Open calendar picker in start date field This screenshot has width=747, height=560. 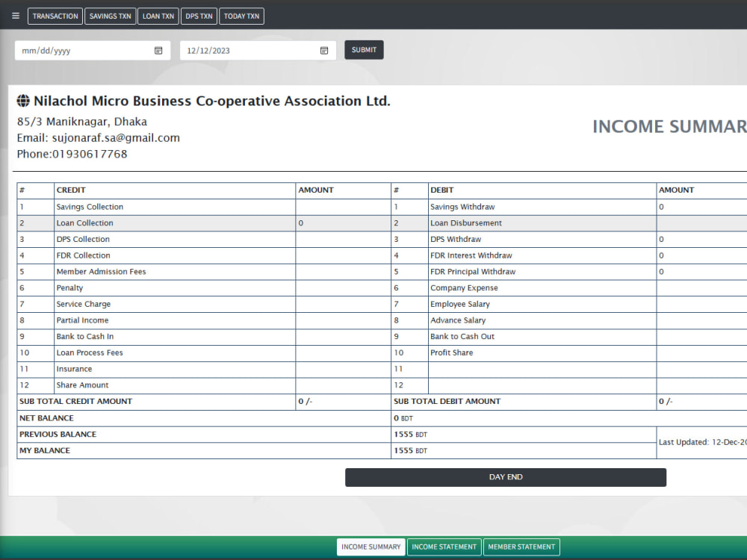click(x=158, y=51)
